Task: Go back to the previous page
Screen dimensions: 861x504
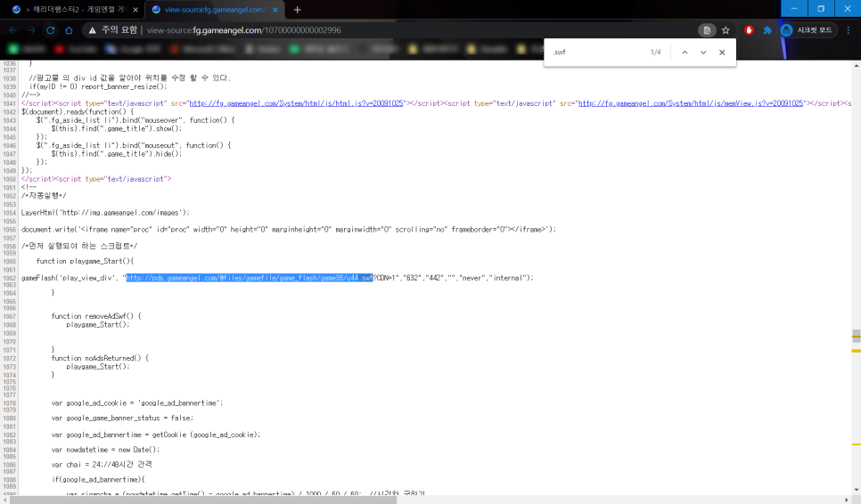Action: click(12, 30)
